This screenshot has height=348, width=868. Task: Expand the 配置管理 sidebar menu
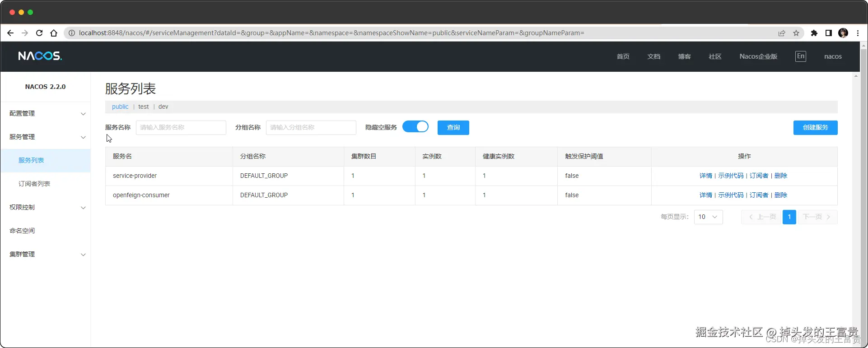(x=45, y=113)
